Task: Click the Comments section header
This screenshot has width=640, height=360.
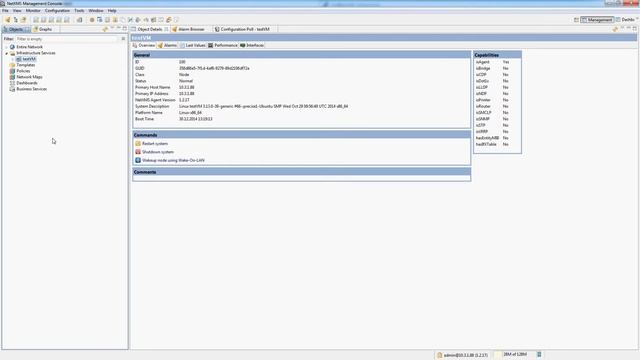Action: pyautogui.click(x=302, y=172)
